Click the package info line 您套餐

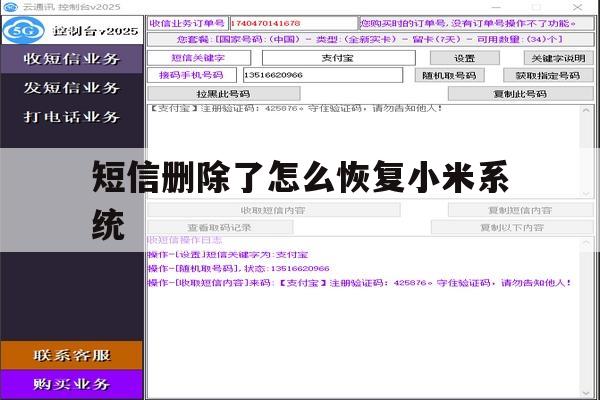370,39
